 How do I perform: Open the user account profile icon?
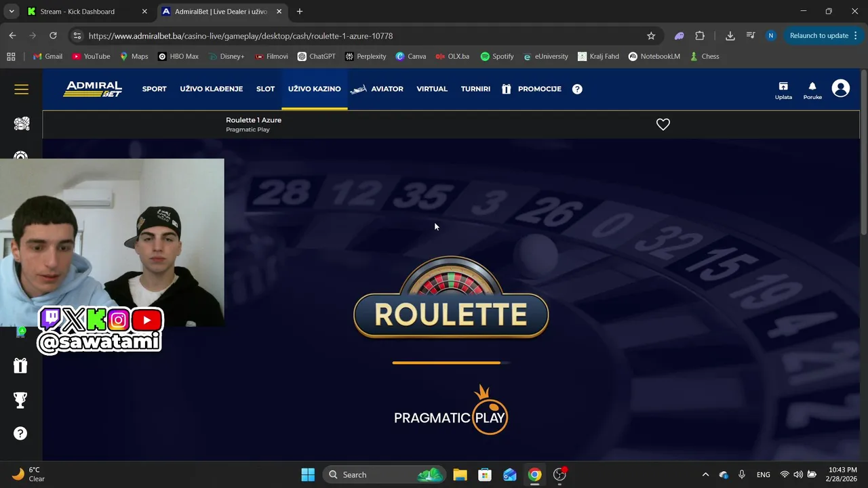[841, 88]
